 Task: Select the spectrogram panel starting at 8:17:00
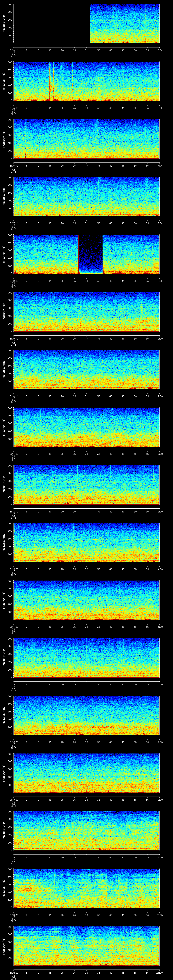87,773
